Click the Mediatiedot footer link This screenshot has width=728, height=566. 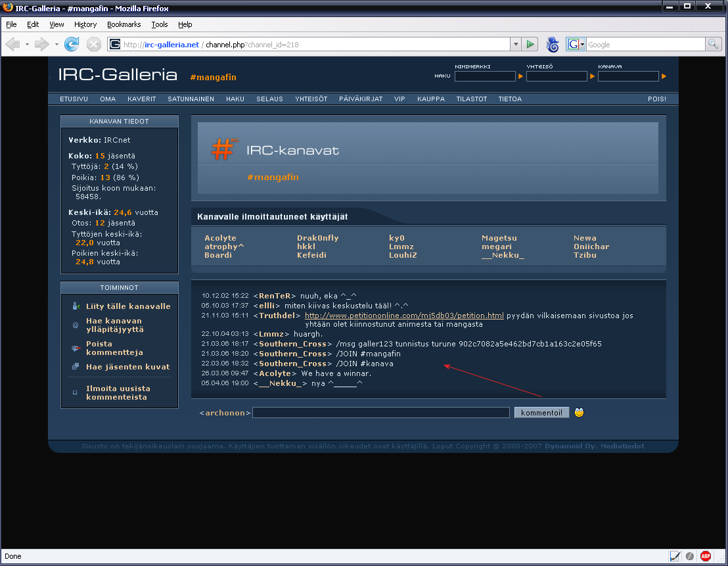click(622, 446)
